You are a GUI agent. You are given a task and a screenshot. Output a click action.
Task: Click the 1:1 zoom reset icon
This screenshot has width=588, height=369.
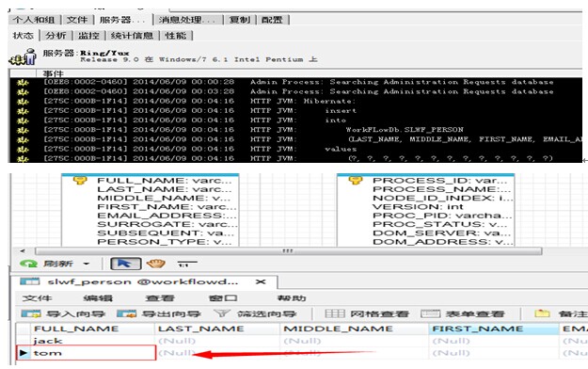click(186, 264)
